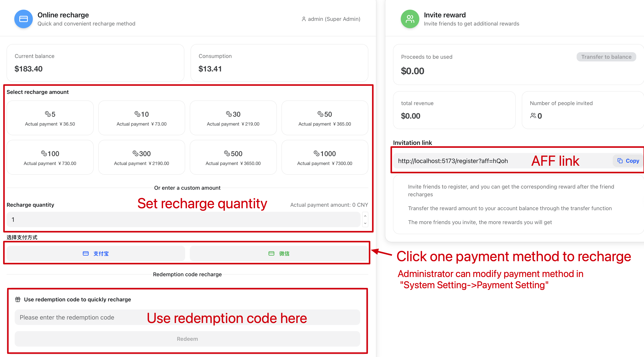The height and width of the screenshot is (357, 644).
Task: Select the 5 recharge amount option
Action: tap(50, 118)
